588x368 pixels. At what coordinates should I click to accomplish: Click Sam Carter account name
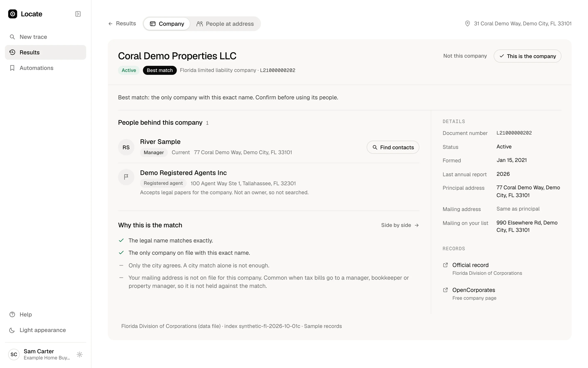[x=39, y=351]
